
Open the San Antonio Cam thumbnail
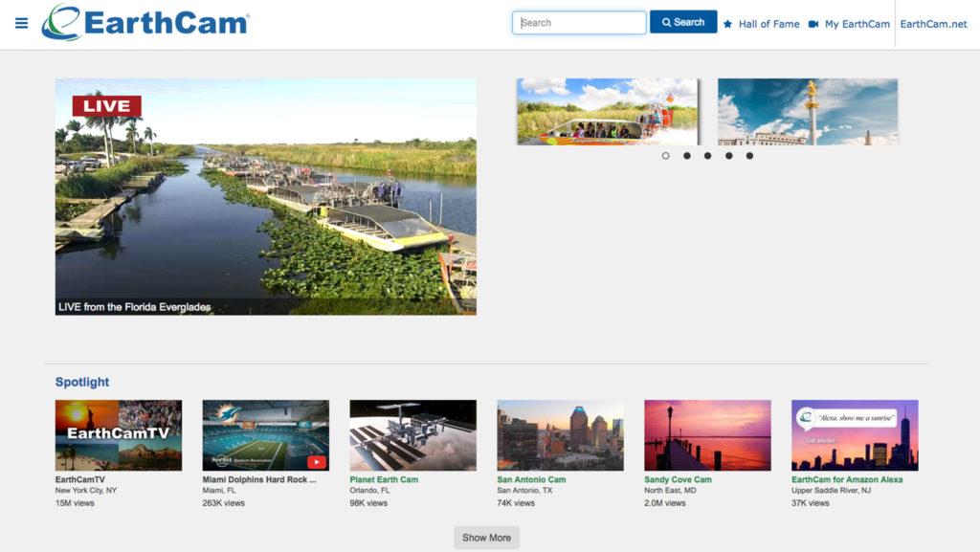pos(560,435)
